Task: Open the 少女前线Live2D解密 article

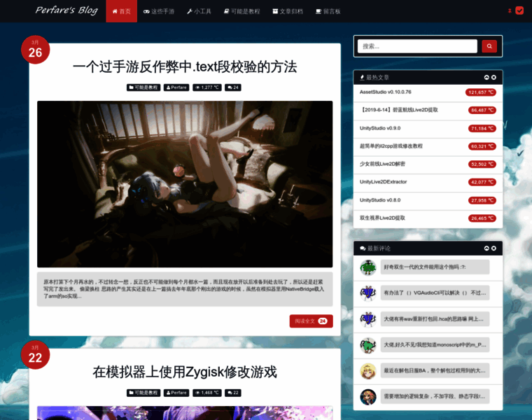Action: [382, 164]
